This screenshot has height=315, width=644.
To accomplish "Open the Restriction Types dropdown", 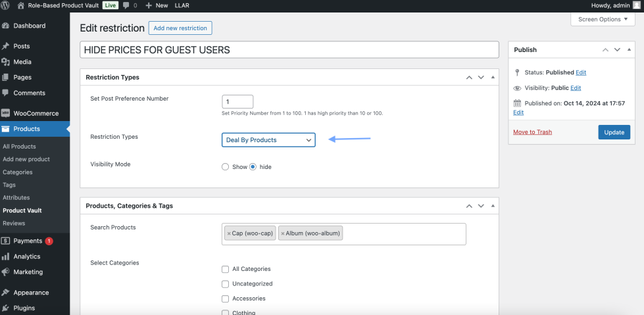I will click(x=268, y=140).
